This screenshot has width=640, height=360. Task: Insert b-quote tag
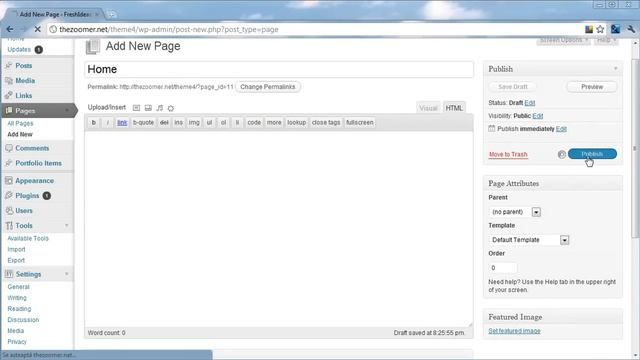143,122
